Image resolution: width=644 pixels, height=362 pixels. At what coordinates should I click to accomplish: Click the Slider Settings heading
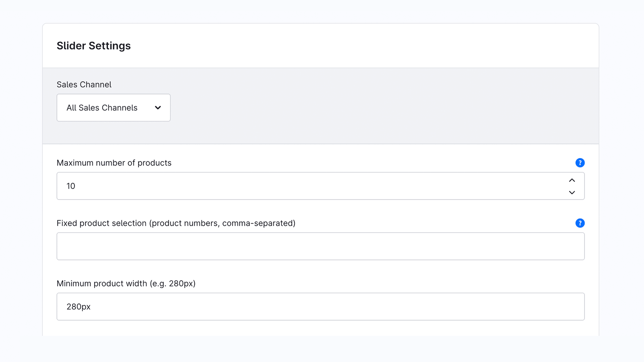[94, 46]
